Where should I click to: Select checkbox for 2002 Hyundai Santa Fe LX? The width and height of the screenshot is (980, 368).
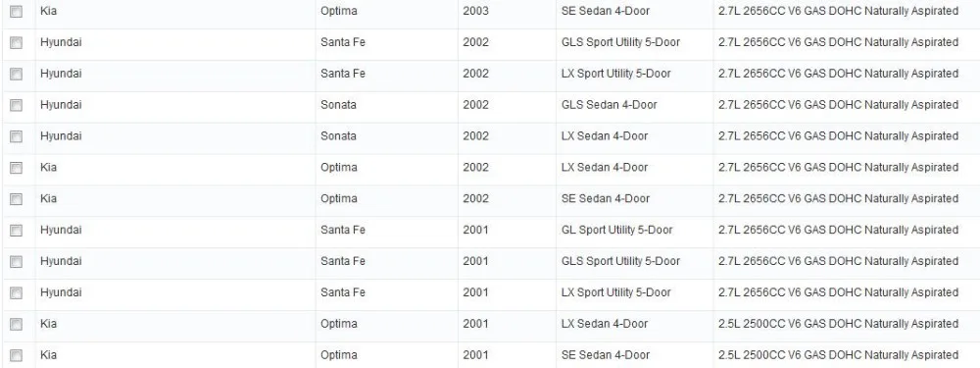[17, 74]
